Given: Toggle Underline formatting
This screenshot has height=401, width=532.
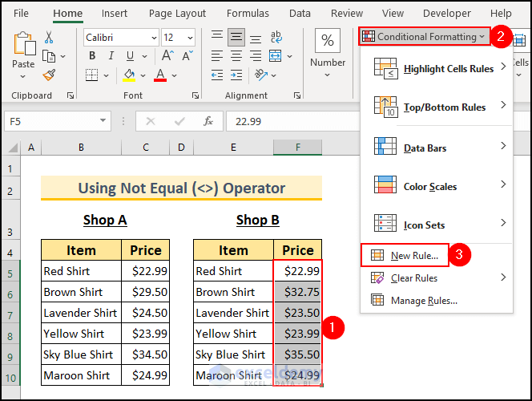Looking at the screenshot, I should (x=130, y=55).
